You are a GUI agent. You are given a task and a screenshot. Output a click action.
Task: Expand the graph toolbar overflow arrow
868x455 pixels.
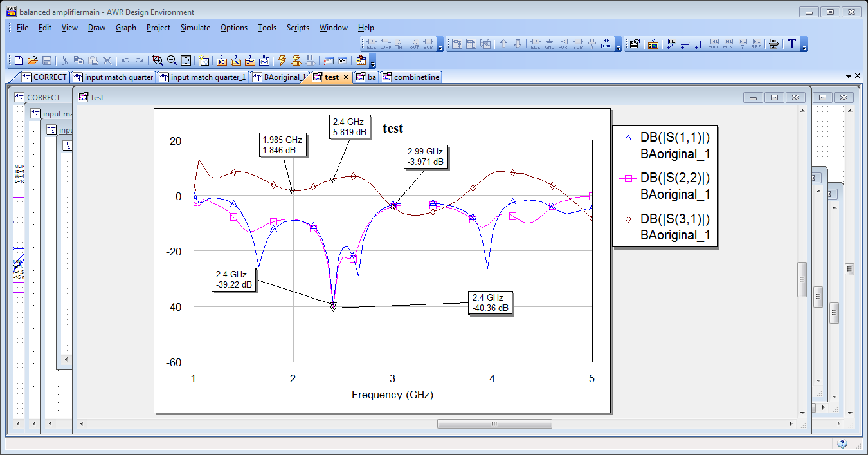pyautogui.click(x=804, y=47)
